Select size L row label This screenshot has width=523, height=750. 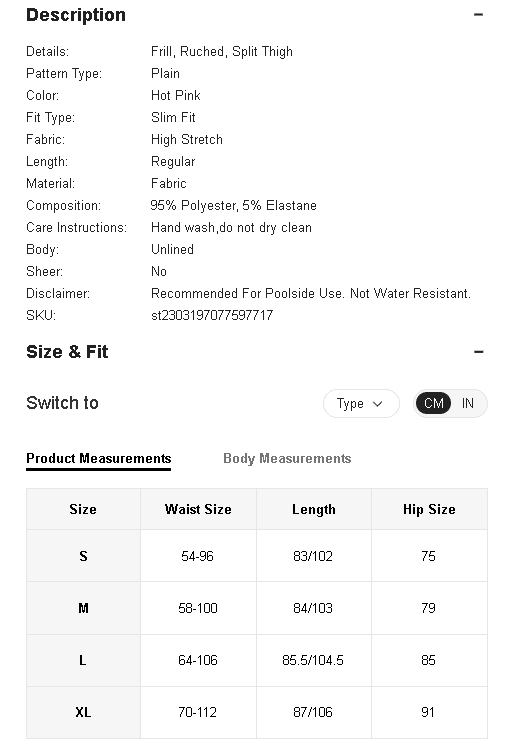83,661
